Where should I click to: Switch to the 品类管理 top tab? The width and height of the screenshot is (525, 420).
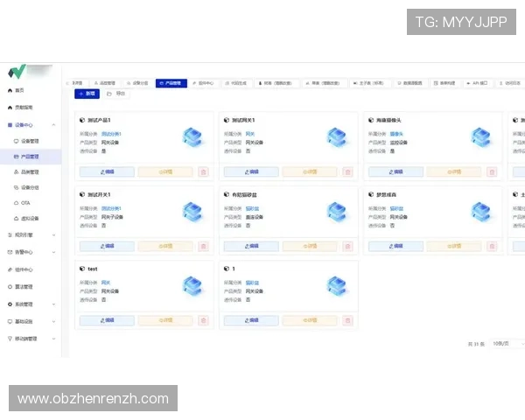click(104, 83)
